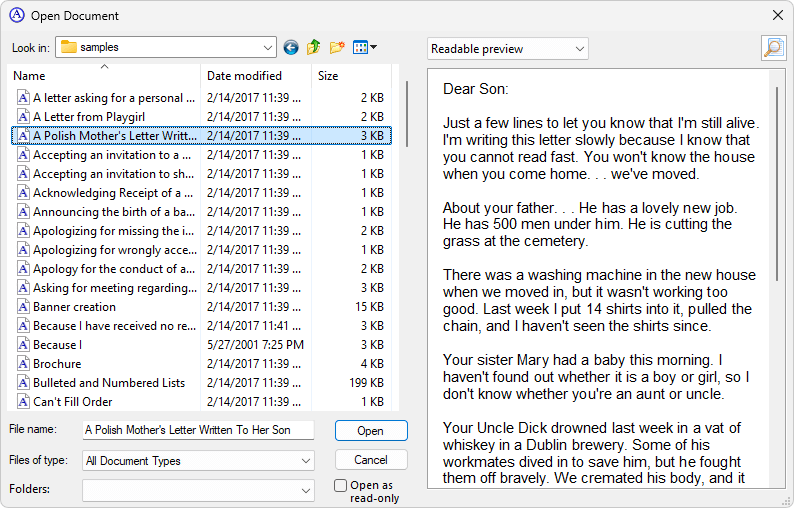Enable Open as read-only checkbox
The height and width of the screenshot is (508, 794).
click(x=340, y=486)
